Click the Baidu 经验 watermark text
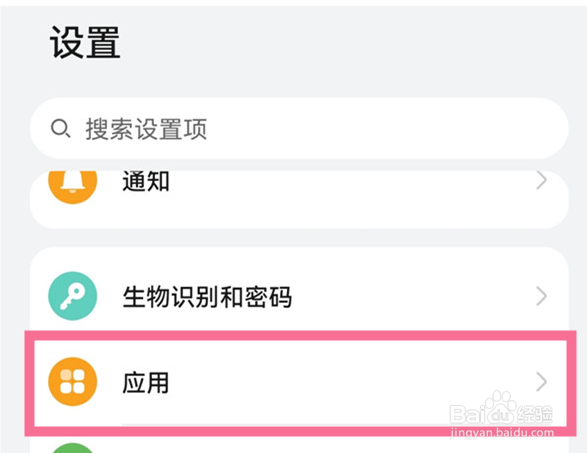587x453 pixels. 535,414
